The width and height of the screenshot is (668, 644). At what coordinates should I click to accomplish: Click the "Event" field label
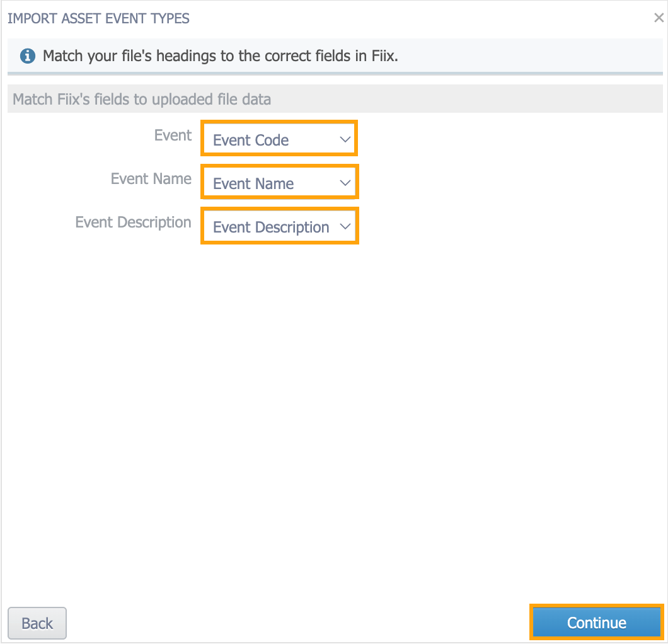(173, 135)
